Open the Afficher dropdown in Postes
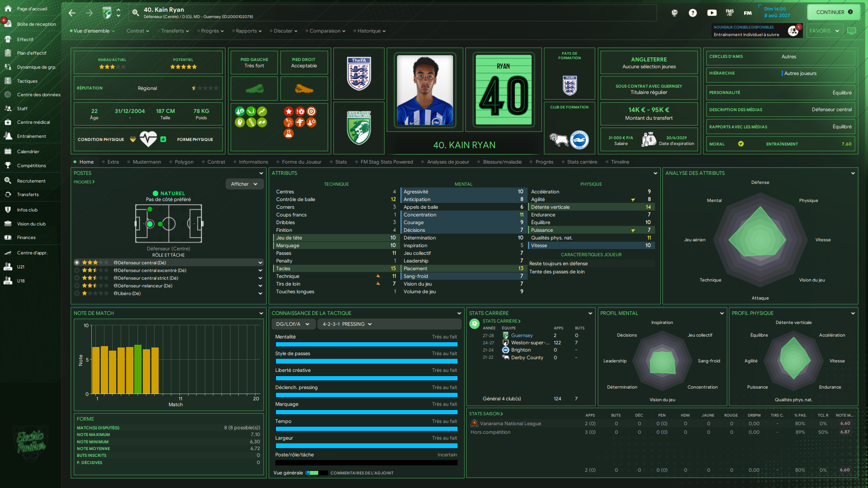Screen dimensions: 868x488 244,184
